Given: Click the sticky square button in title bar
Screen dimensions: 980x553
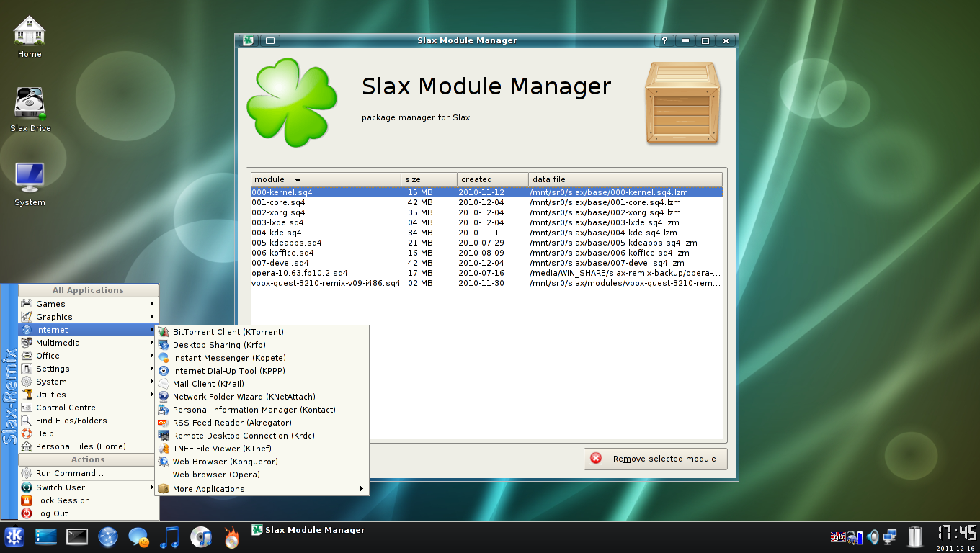Looking at the screenshot, I should (269, 41).
